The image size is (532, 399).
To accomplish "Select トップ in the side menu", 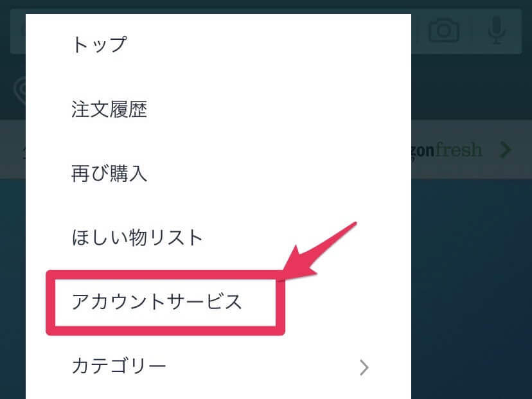I will [218, 45].
